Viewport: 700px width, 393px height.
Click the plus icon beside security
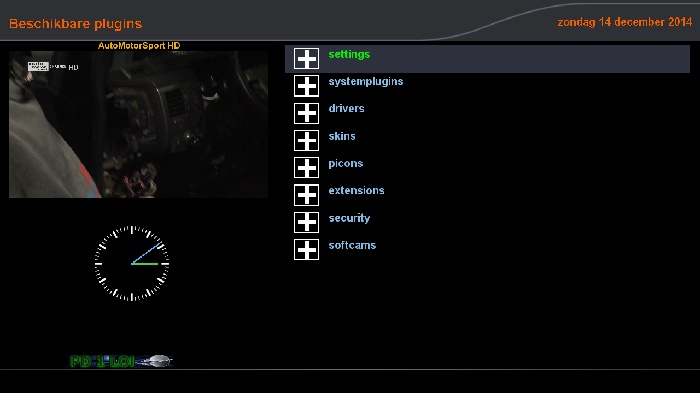point(306,222)
